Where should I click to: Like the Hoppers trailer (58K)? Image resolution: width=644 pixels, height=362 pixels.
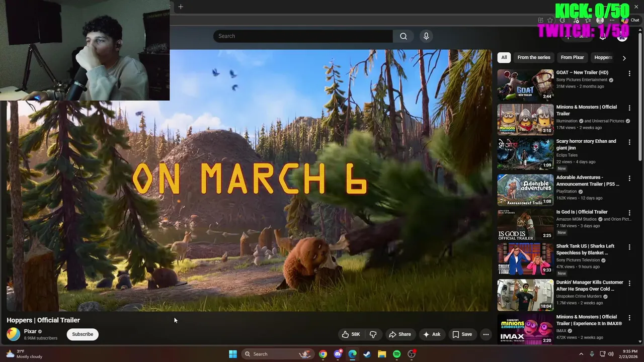(x=351, y=334)
